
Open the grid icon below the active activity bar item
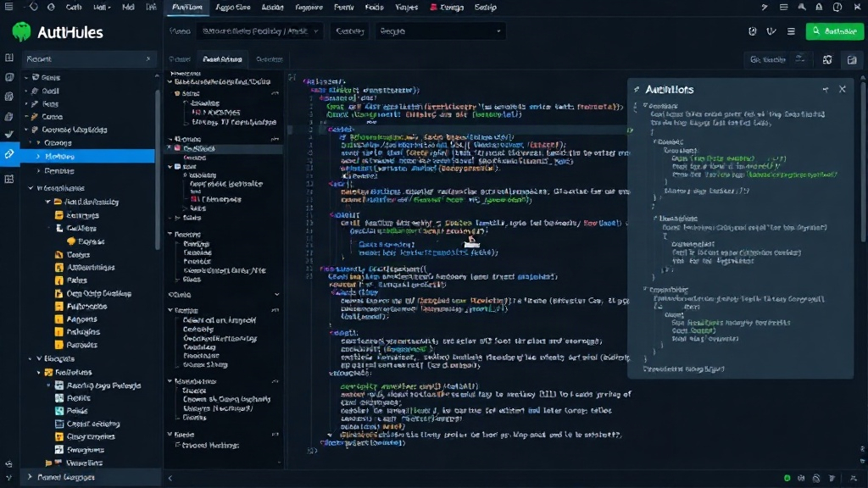[8, 179]
